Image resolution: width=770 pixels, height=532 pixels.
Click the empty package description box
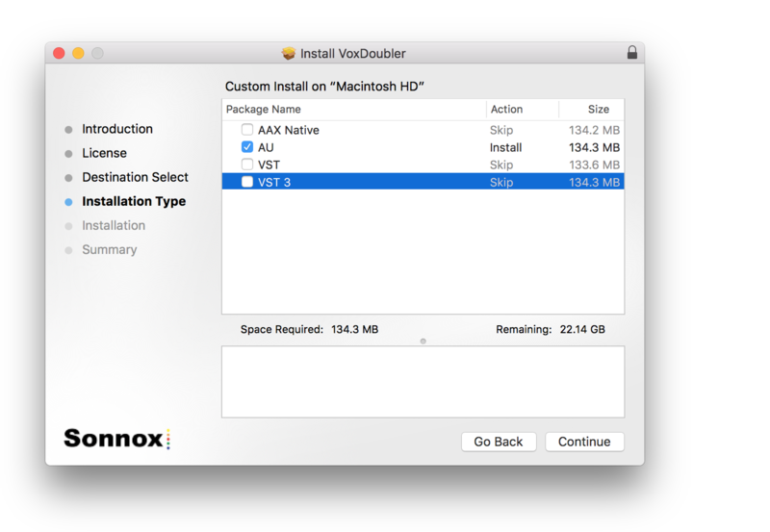[423, 382]
